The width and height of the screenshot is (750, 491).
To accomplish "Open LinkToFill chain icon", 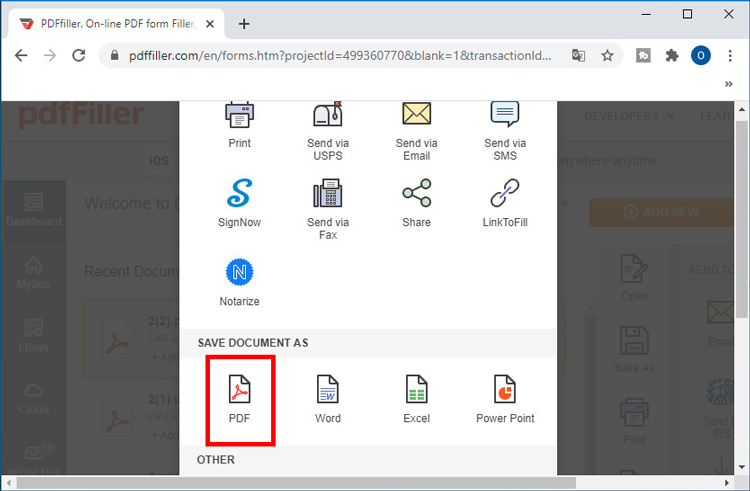I will [505, 194].
